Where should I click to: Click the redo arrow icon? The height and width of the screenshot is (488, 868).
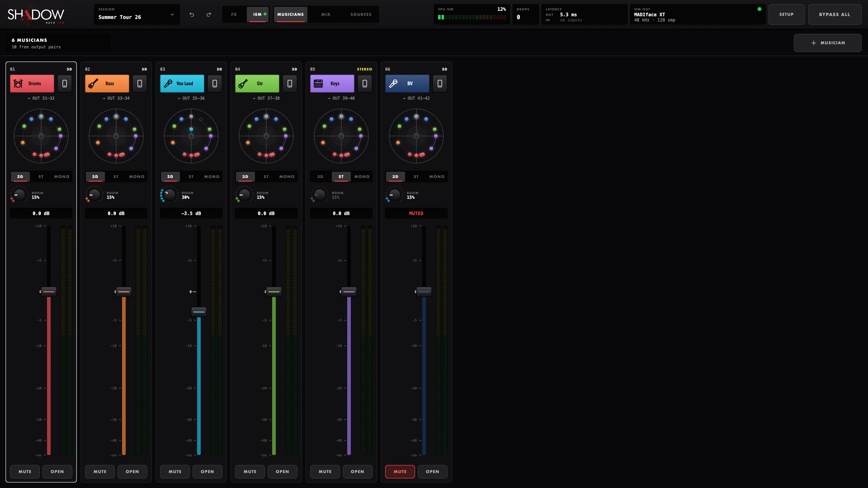point(209,14)
